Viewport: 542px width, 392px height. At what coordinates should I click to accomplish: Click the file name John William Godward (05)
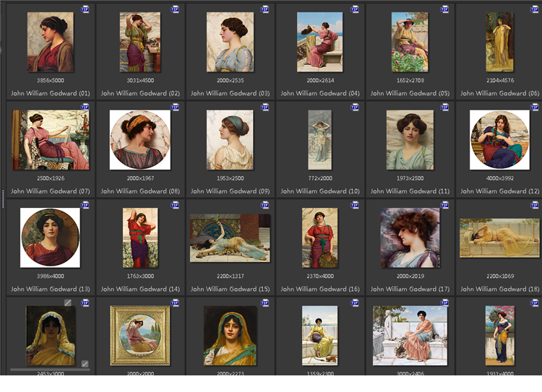click(410, 93)
